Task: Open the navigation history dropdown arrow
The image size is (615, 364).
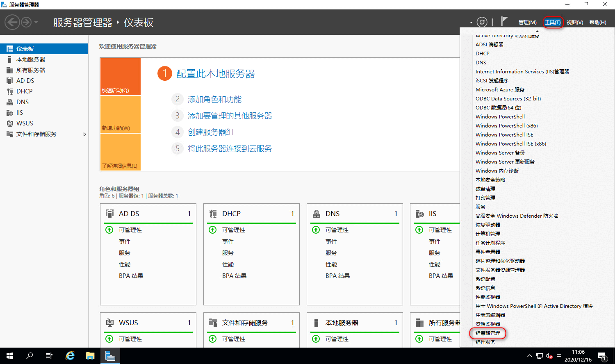Action: click(x=36, y=22)
